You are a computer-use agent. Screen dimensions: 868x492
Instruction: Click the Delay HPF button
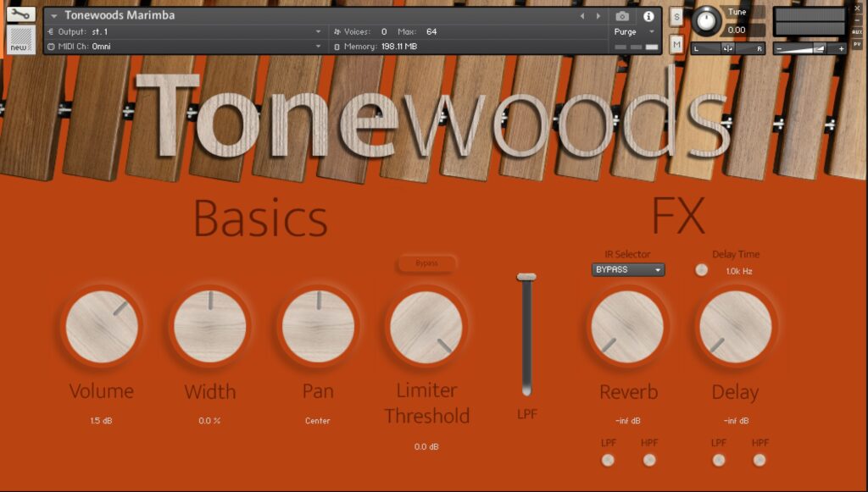pyautogui.click(x=759, y=460)
